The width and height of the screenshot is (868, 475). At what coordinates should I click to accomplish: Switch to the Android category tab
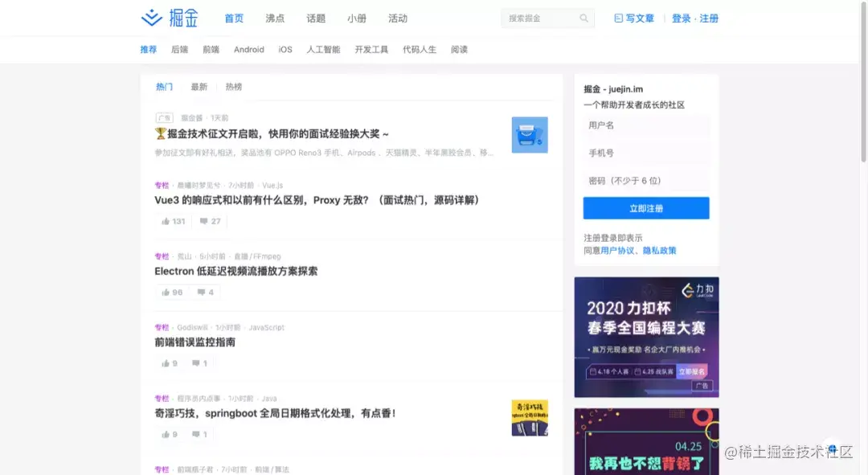[x=248, y=49]
